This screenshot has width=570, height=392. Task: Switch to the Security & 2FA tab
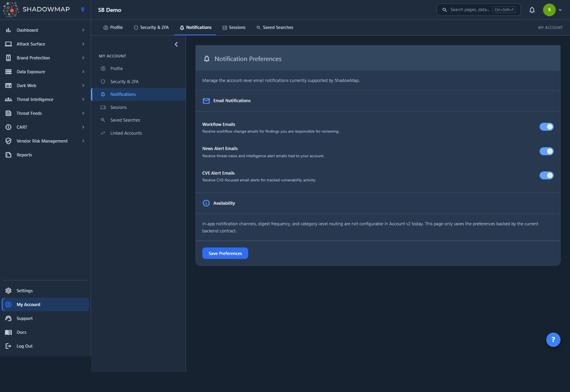point(151,27)
